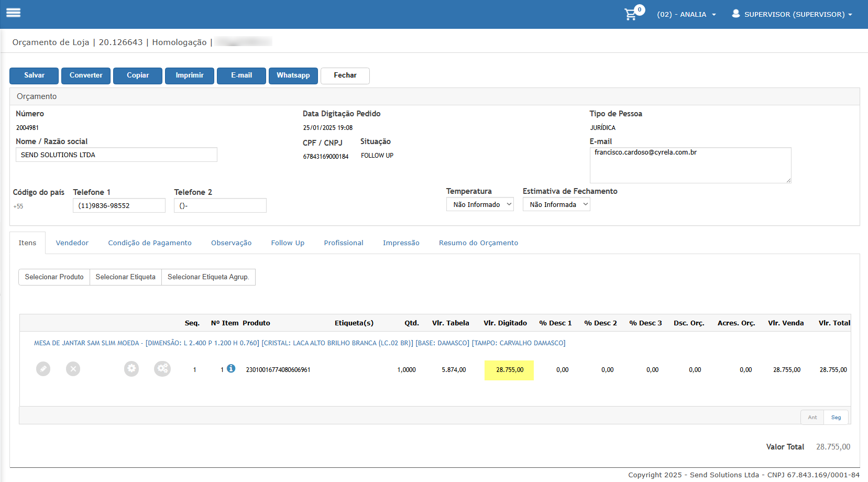
Task: Show item info via blue info icon
Action: (x=231, y=369)
